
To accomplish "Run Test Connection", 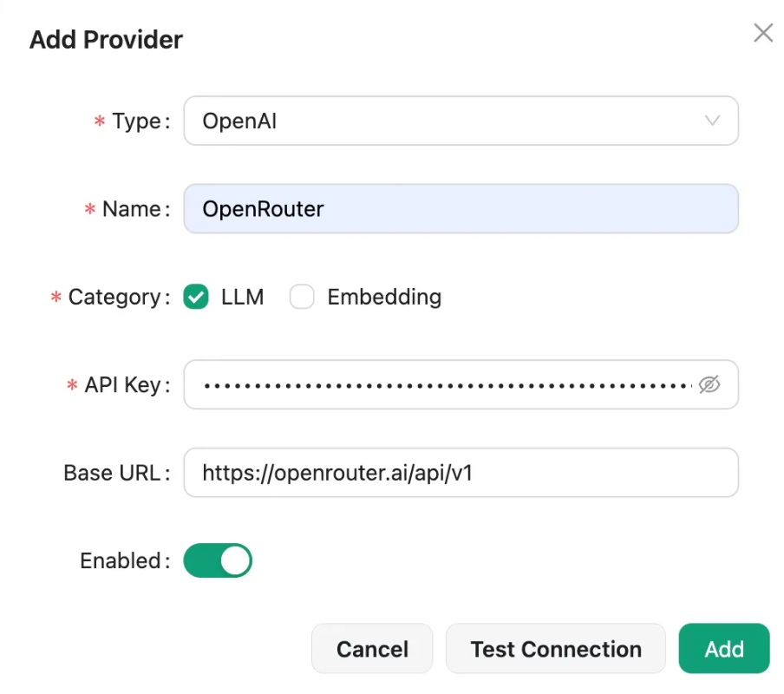I will click(x=556, y=649).
